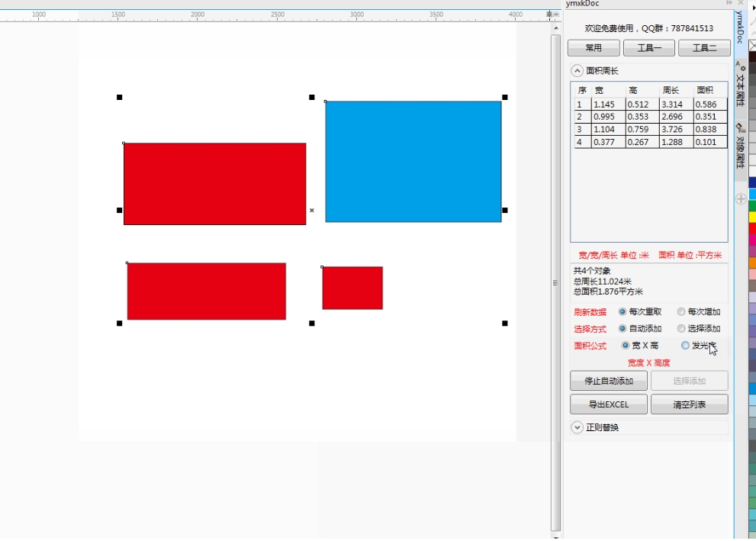Choose the 选择添加 radio option

coord(681,329)
